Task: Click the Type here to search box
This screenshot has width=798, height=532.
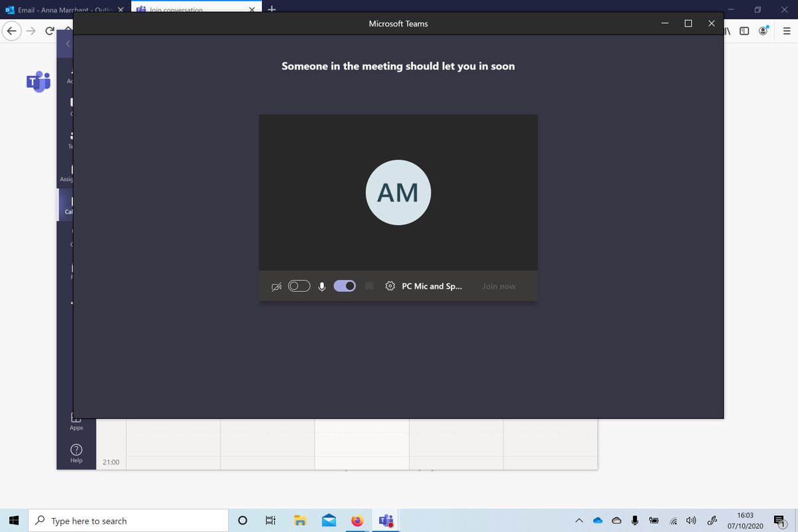Action: (x=129, y=521)
